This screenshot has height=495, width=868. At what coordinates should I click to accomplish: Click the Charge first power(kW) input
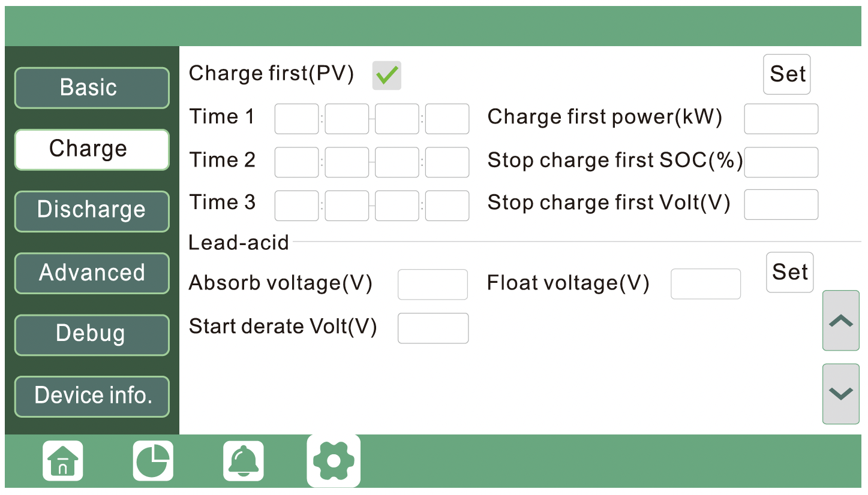click(780, 119)
